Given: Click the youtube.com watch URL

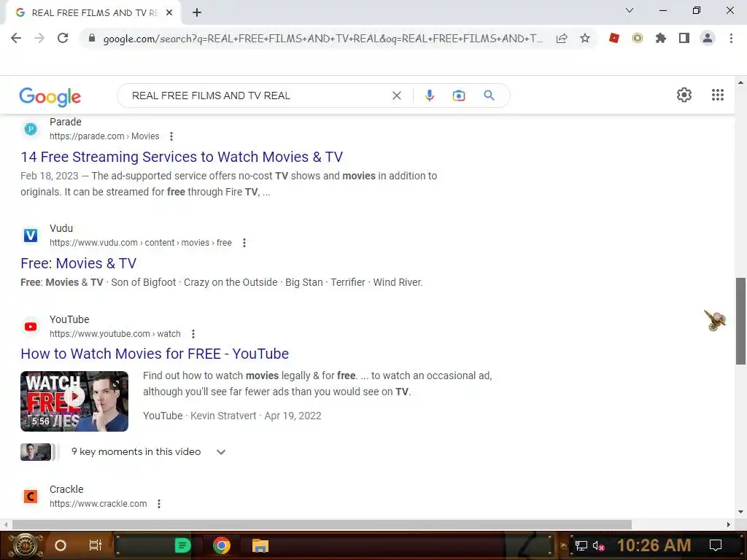Looking at the screenshot, I should pyautogui.click(x=115, y=334).
